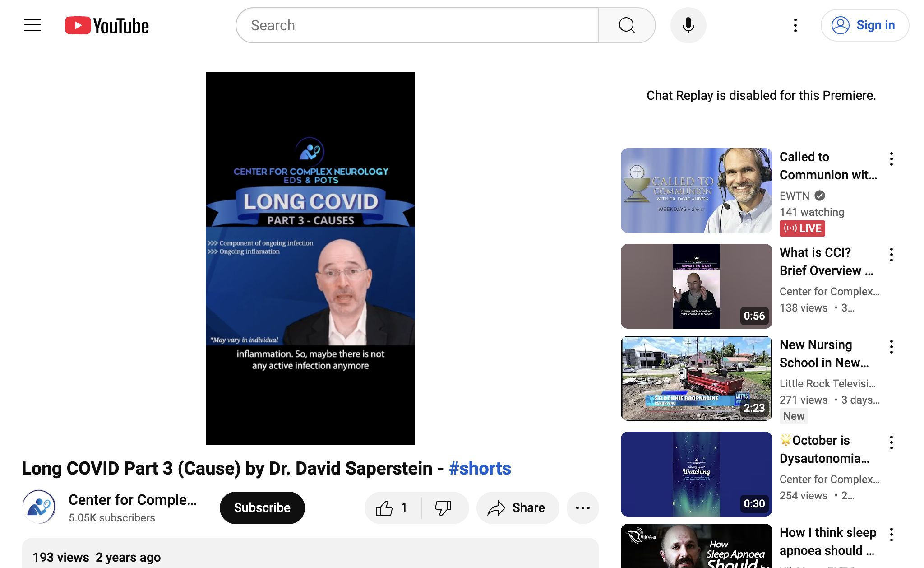Screen dimensions: 924x568
Task: Click the red LIVE badge
Action: click(802, 228)
